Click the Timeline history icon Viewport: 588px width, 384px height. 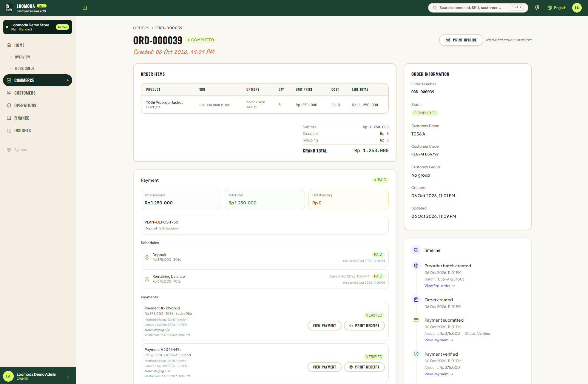[416, 250]
